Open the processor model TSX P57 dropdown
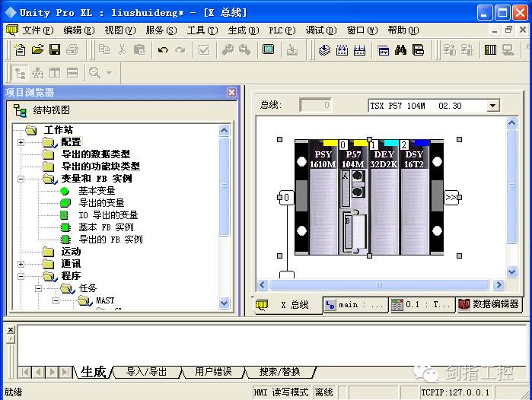 click(x=492, y=106)
